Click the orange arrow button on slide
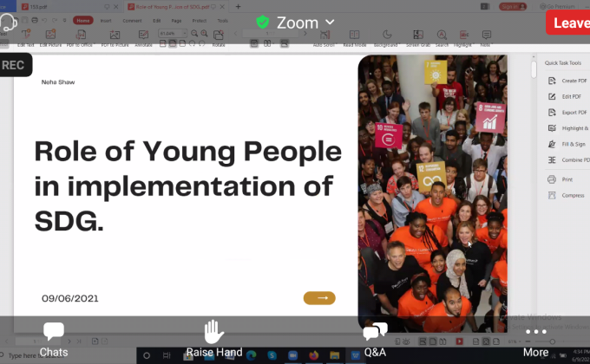The image size is (590, 364). [319, 298]
